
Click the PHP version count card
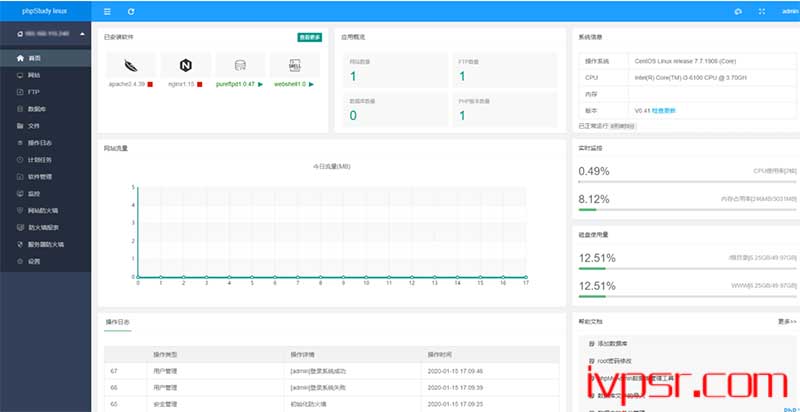click(505, 109)
